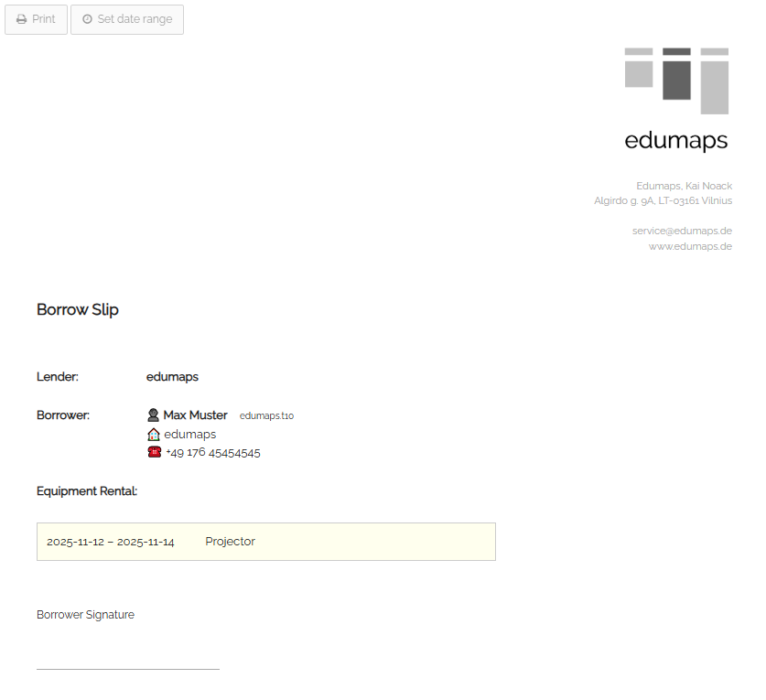Click the Borrow Slip heading
The width and height of the screenshot is (766, 700).
(78, 309)
